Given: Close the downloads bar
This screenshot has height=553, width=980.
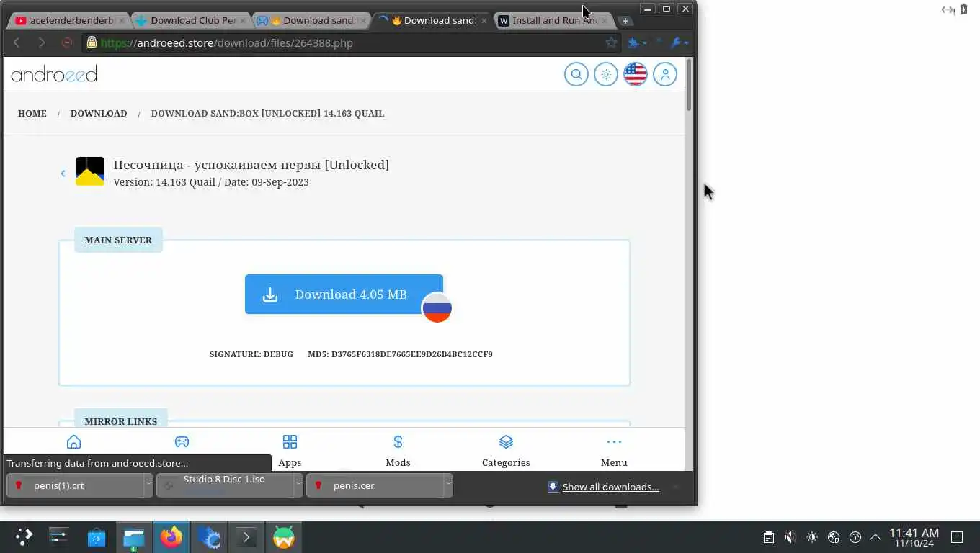Looking at the screenshot, I should 676,487.
